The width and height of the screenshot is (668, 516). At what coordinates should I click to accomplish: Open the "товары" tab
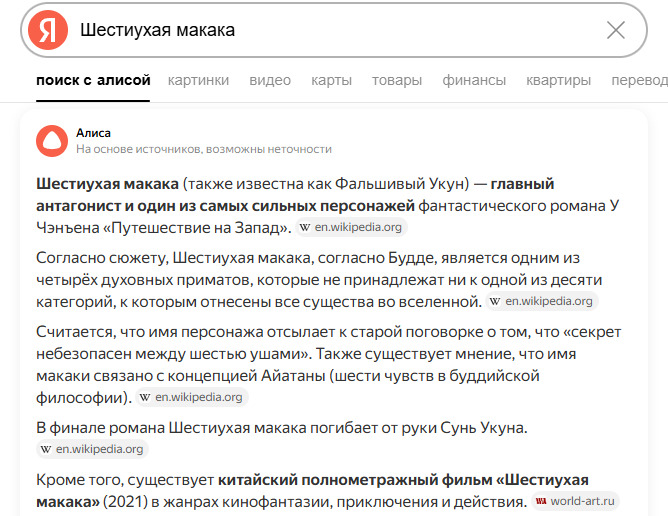(x=397, y=80)
